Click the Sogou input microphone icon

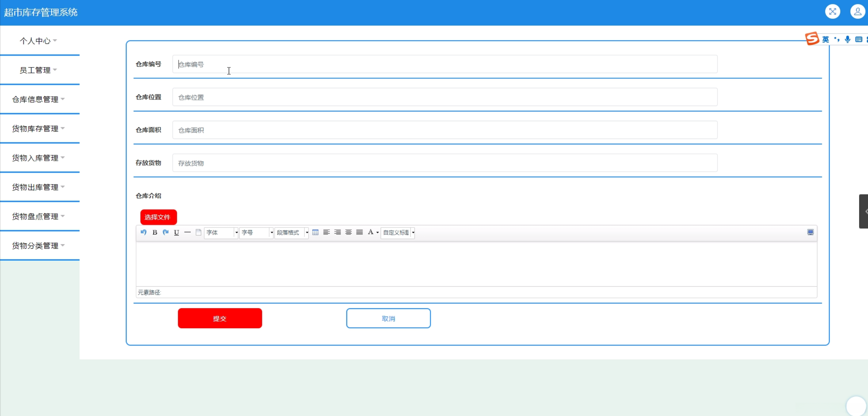(x=847, y=39)
